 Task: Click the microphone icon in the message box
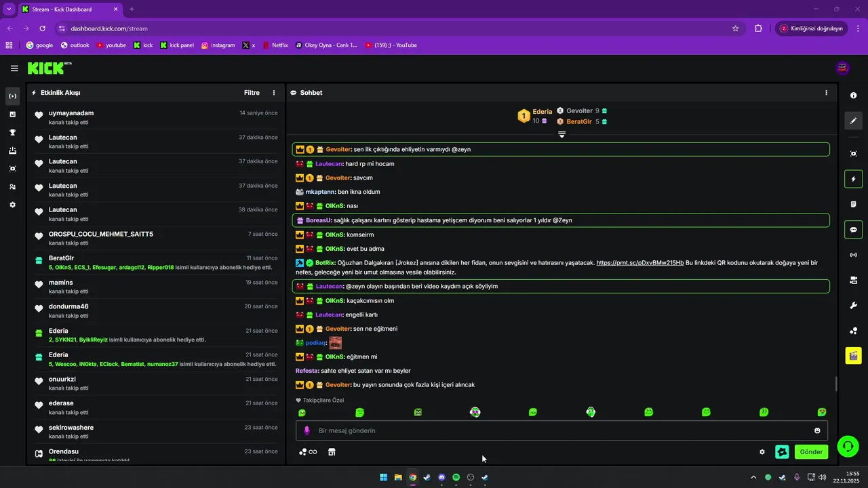tap(307, 430)
